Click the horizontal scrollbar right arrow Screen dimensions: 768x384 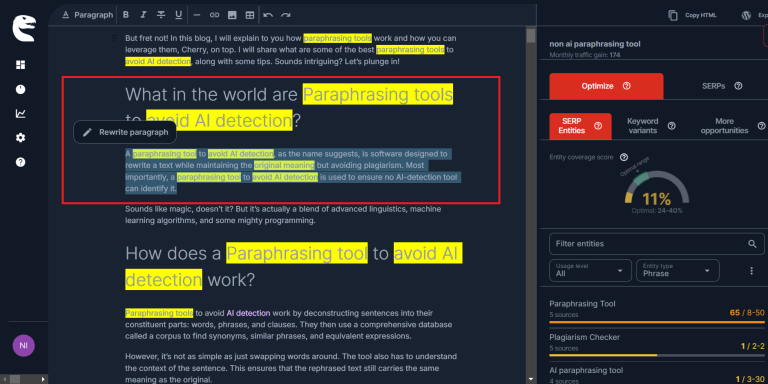pyautogui.click(x=43, y=379)
